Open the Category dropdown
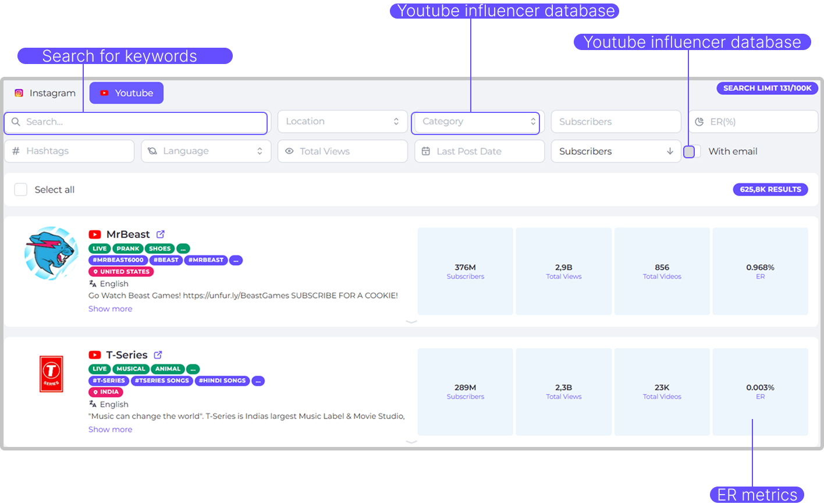 [x=475, y=123]
